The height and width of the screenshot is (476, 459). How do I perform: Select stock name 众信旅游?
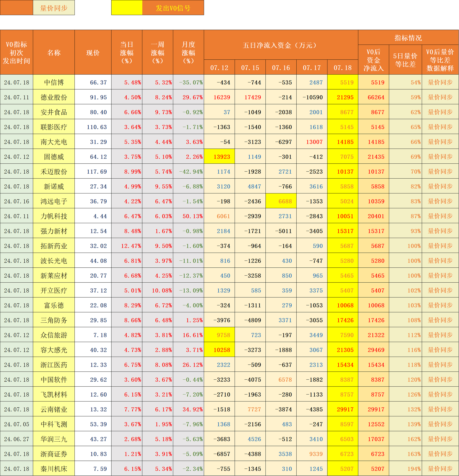click(54, 335)
